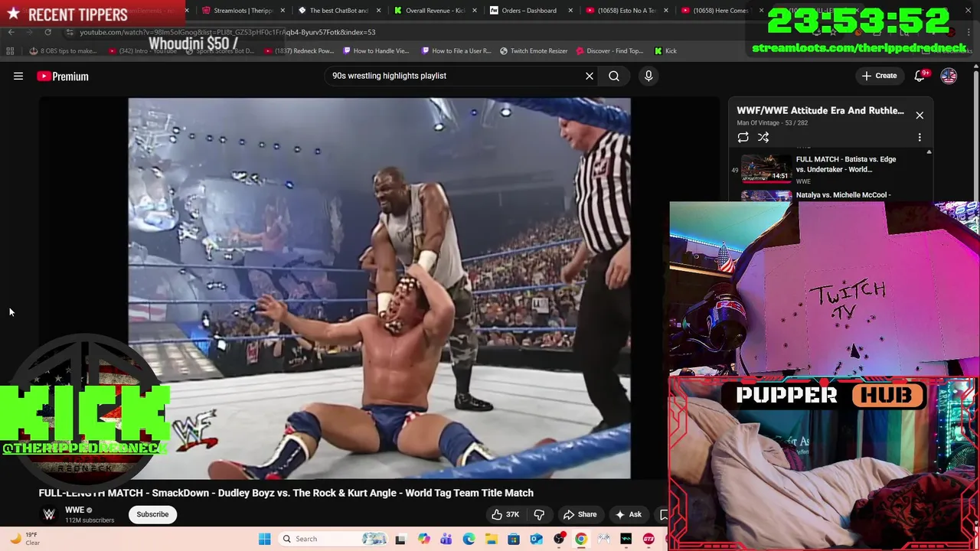
Task: Open Discover - Find Top... bookmark
Action: tap(609, 51)
